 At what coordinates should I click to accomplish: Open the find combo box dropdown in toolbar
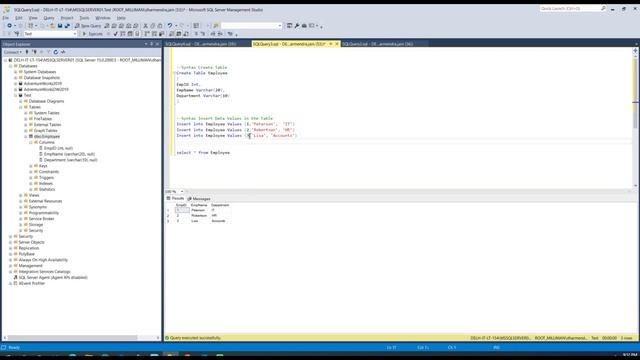[280, 26]
